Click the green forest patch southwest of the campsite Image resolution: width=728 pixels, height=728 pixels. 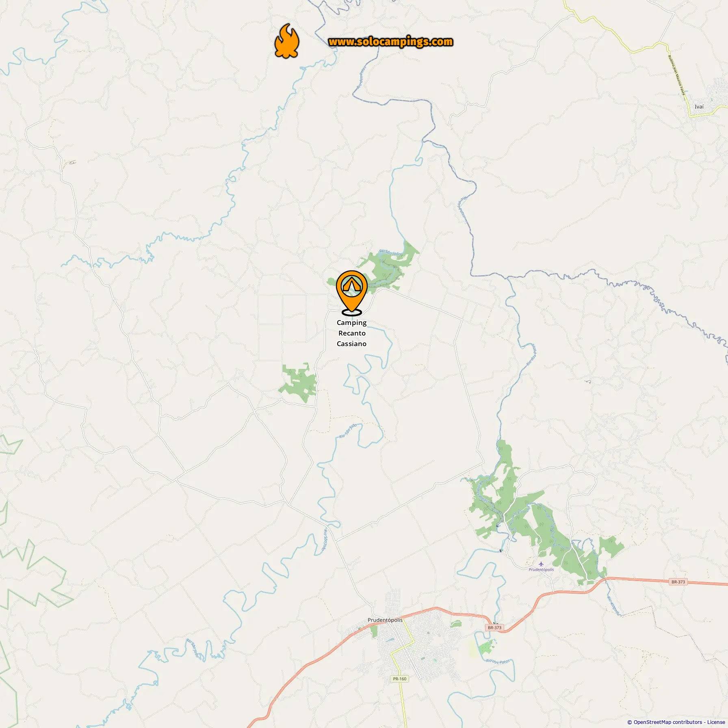[299, 383]
